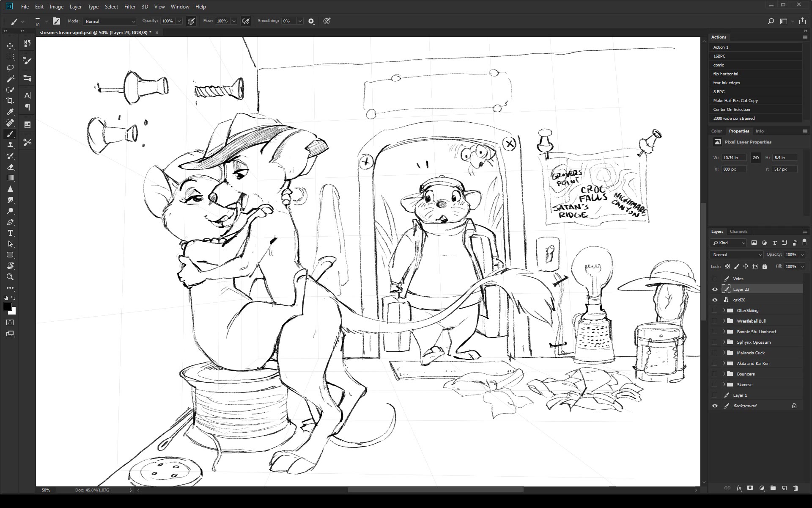The width and height of the screenshot is (812, 508).
Task: Select the Eyedropper tool
Action: pos(10,112)
